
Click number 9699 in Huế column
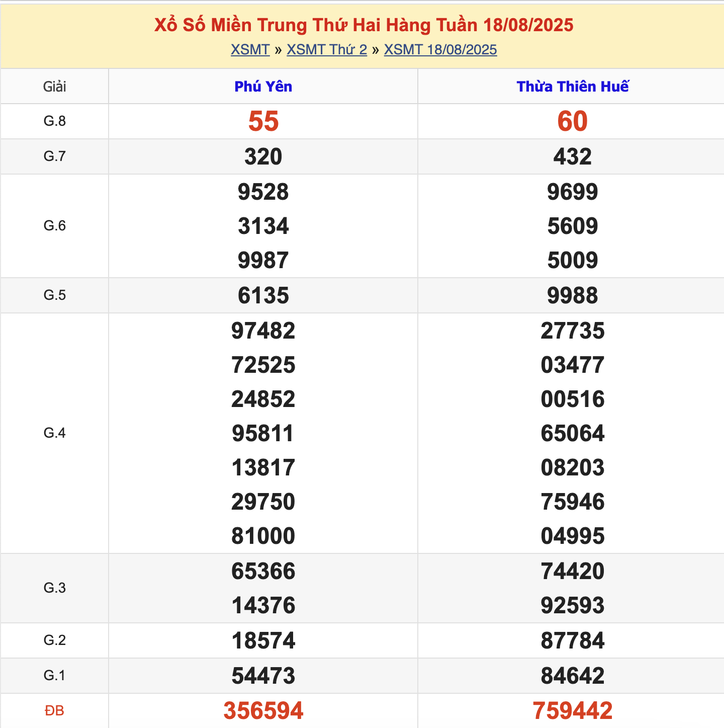click(573, 192)
